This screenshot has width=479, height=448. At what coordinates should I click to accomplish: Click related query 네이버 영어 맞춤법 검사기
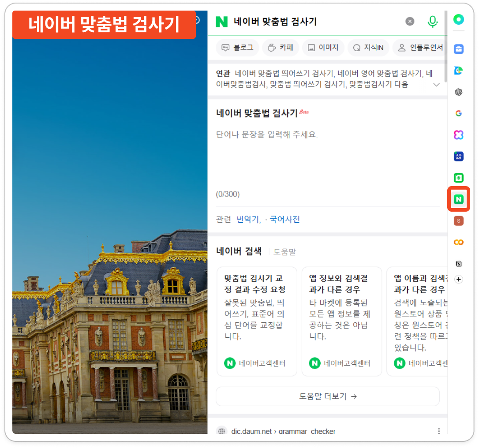point(380,74)
